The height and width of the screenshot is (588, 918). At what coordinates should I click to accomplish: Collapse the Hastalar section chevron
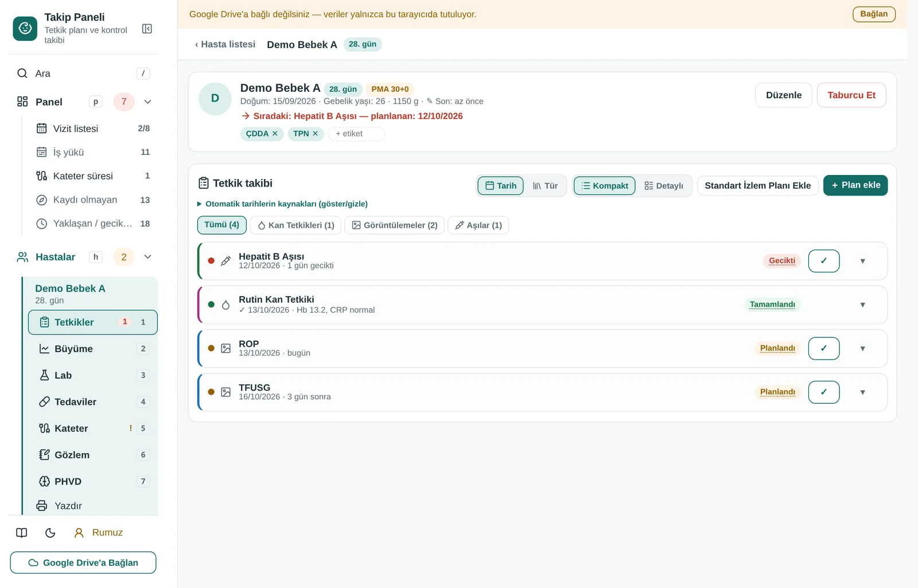point(147,257)
